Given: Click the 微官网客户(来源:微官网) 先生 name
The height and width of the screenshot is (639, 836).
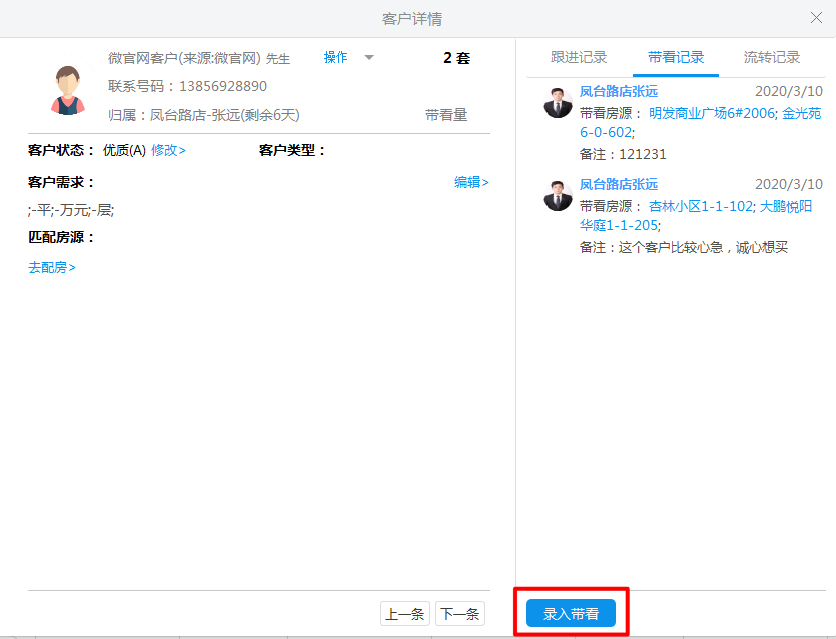Looking at the screenshot, I should pyautogui.click(x=199, y=58).
